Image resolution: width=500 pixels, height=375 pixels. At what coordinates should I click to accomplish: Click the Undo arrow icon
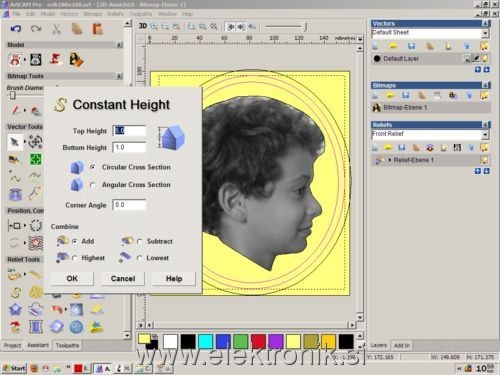click(15, 29)
